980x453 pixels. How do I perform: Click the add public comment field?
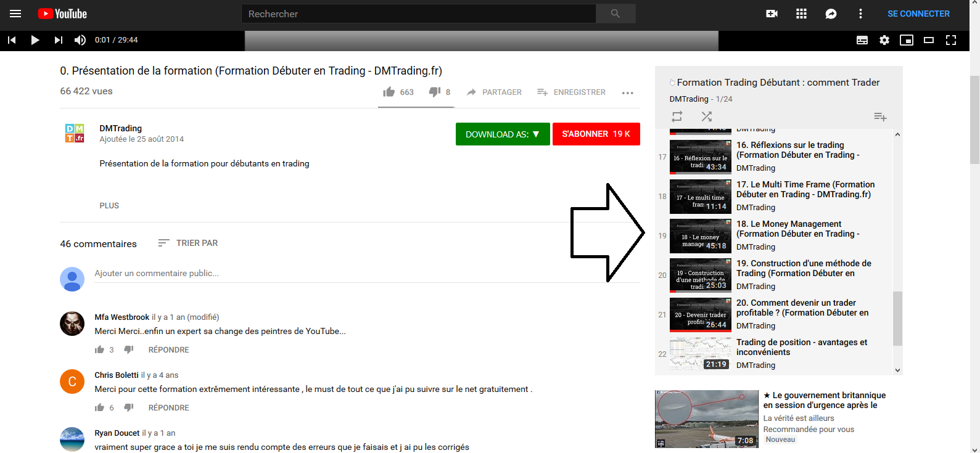click(x=367, y=274)
